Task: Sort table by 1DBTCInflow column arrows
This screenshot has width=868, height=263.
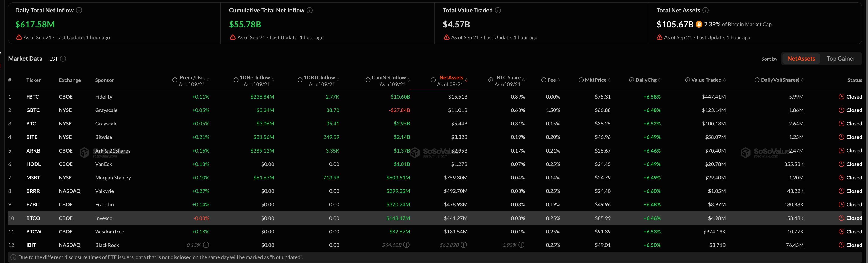Action: pyautogui.click(x=338, y=80)
